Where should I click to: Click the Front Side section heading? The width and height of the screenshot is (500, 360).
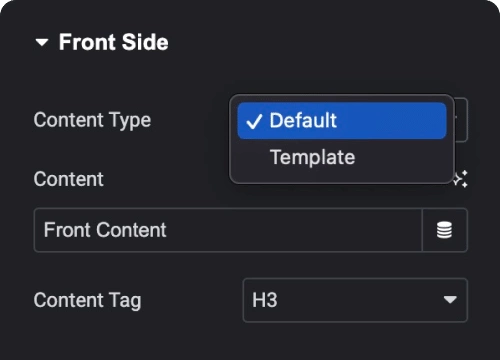point(113,42)
